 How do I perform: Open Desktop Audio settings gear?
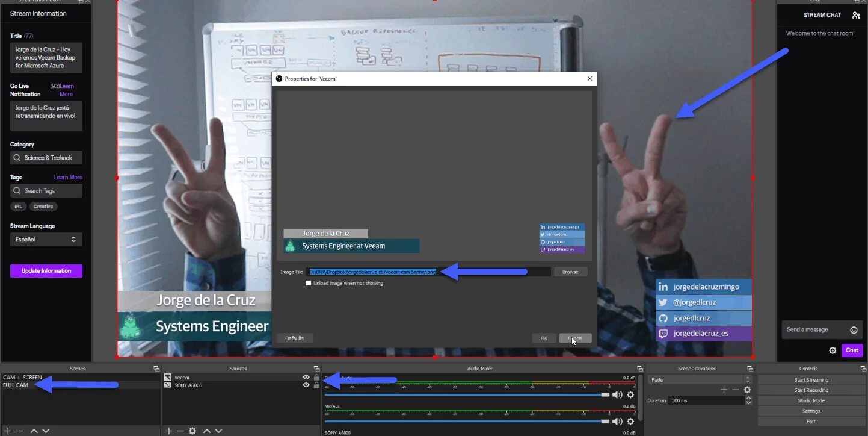point(630,394)
